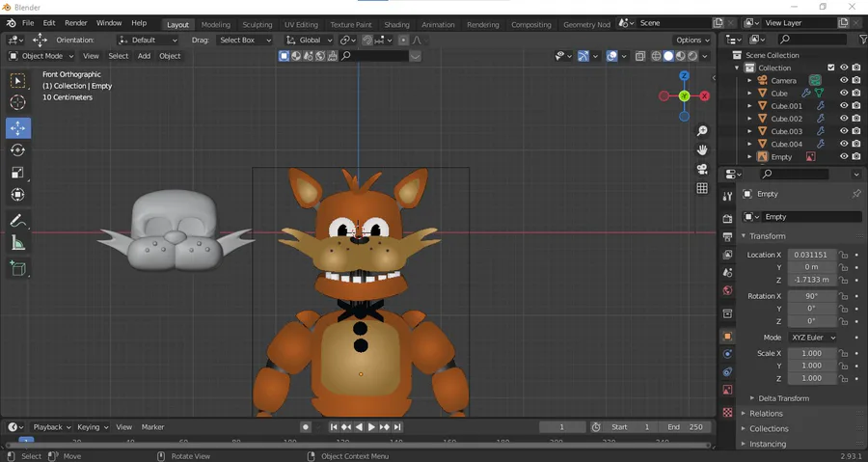Hide Cube.001 in the viewport
The height and width of the screenshot is (462, 868).
(x=844, y=106)
